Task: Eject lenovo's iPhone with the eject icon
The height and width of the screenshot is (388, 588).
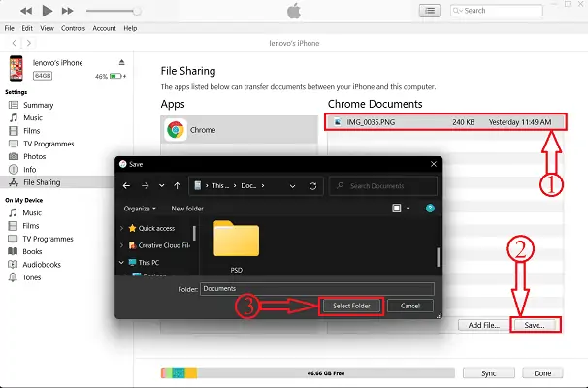Action: tap(119, 62)
